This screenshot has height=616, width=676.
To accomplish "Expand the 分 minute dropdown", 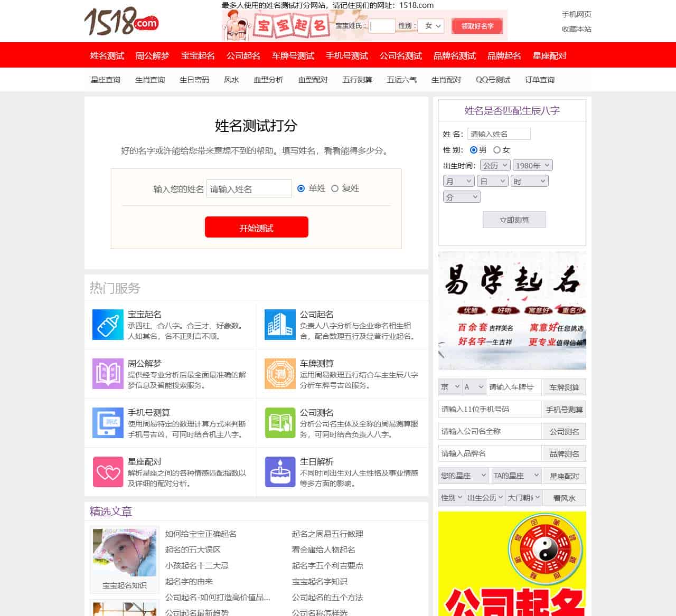I will pyautogui.click(x=462, y=197).
